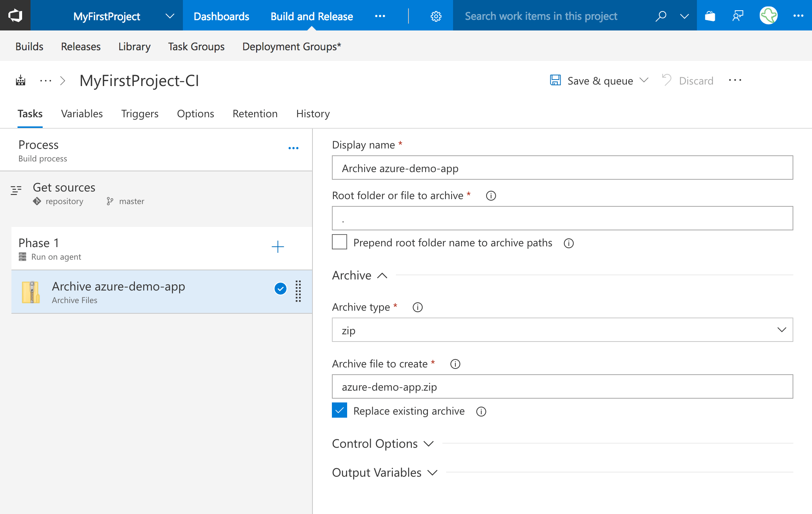The height and width of the screenshot is (514, 812).
Task: Select Get sources step
Action: tap(156, 193)
